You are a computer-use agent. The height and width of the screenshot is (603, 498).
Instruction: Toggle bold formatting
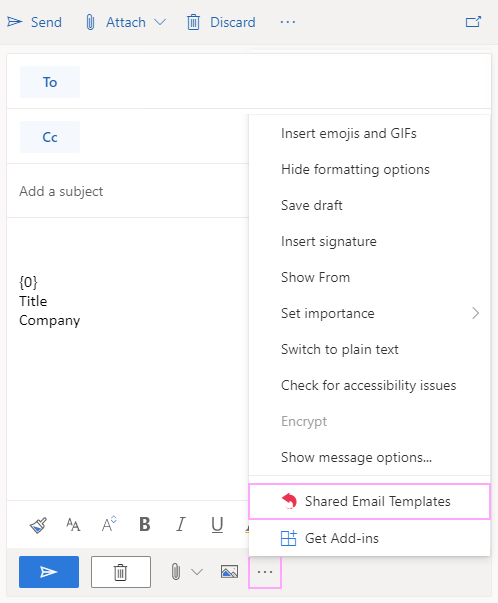point(145,524)
